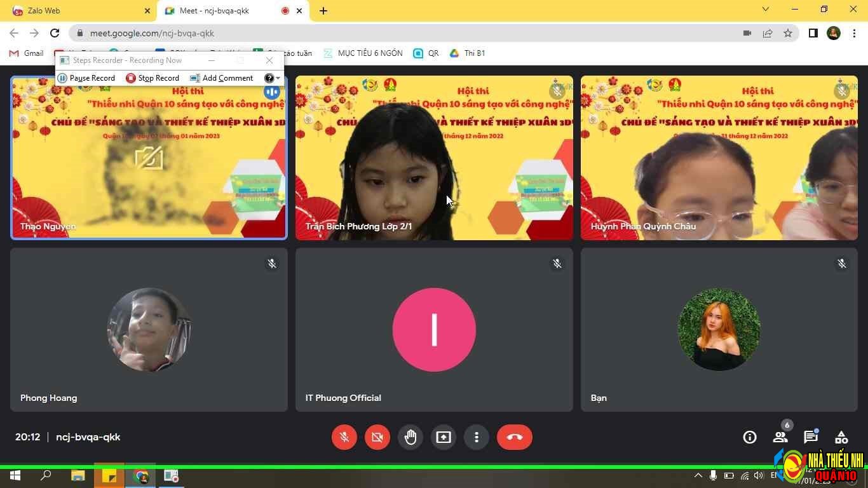The width and height of the screenshot is (868, 488).
Task: Open chat with everyone panel
Action: (811, 437)
